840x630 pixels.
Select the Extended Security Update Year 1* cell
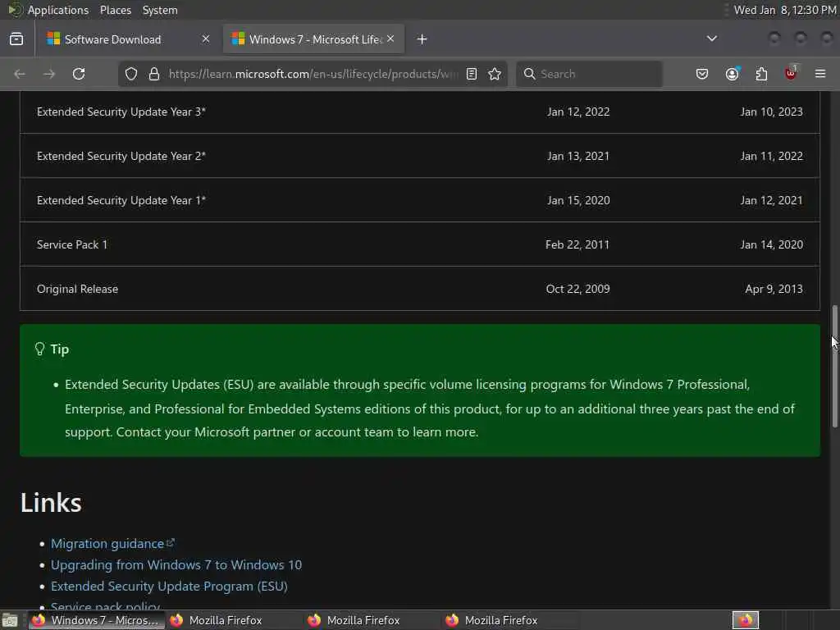tap(121, 200)
